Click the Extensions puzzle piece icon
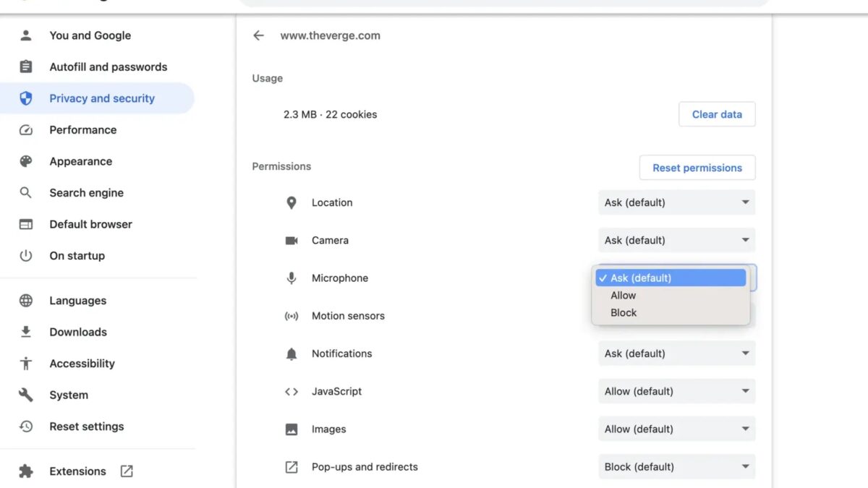The image size is (868, 488). [x=26, y=471]
